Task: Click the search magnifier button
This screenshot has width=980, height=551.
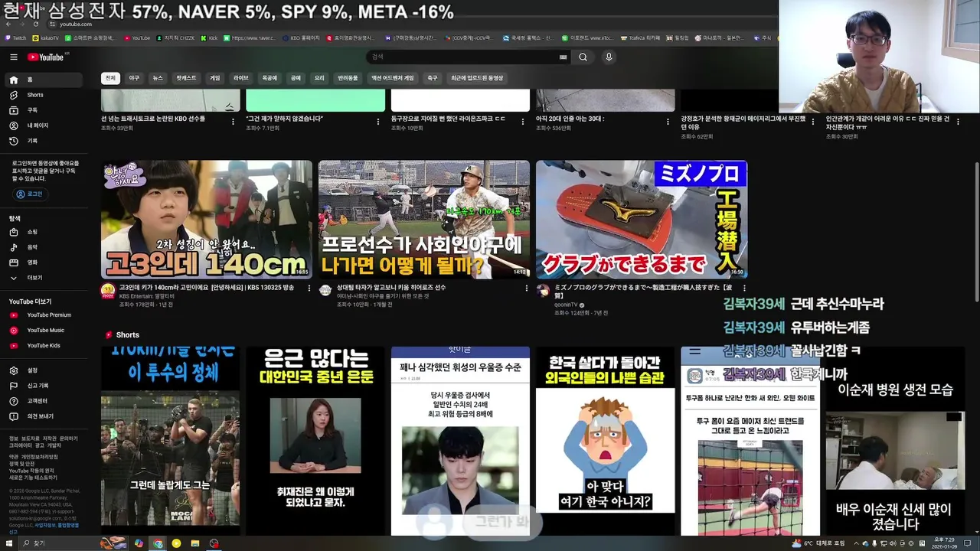Action: pyautogui.click(x=583, y=57)
